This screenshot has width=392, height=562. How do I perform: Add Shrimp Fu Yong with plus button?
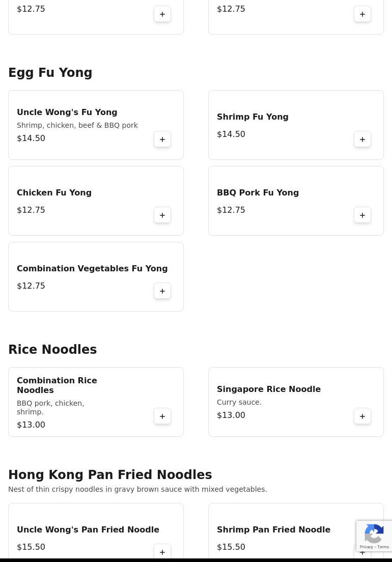[x=362, y=139]
